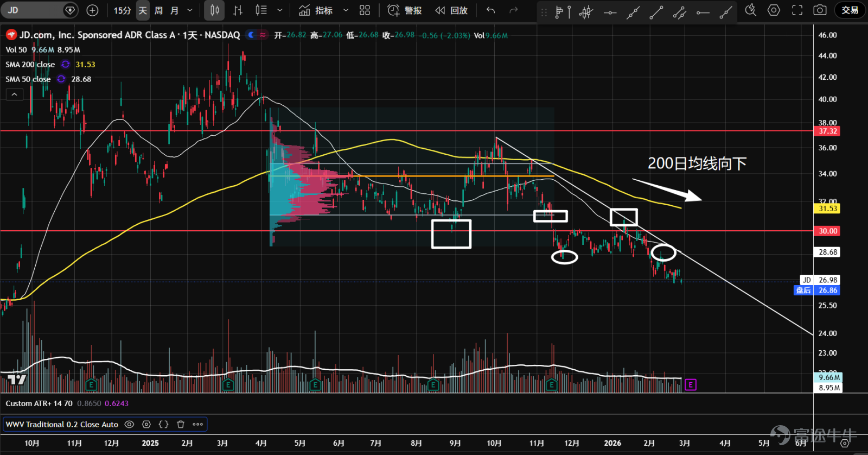Select the horizontal ray drawing tool
The width and height of the screenshot is (868, 455).
click(x=703, y=11)
